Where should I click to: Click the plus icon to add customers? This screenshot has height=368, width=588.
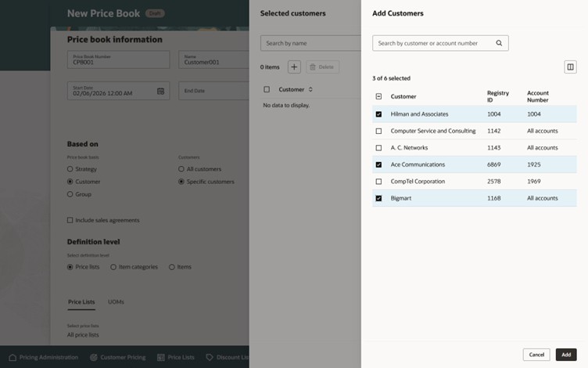(294, 67)
